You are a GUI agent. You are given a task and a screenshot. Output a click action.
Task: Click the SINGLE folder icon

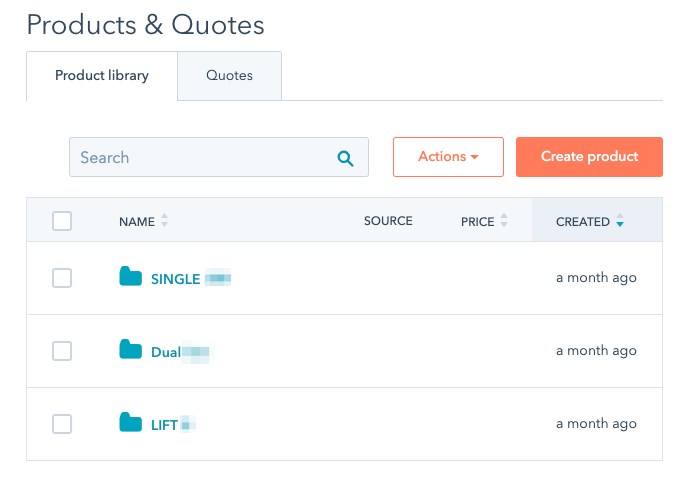pyautogui.click(x=130, y=277)
